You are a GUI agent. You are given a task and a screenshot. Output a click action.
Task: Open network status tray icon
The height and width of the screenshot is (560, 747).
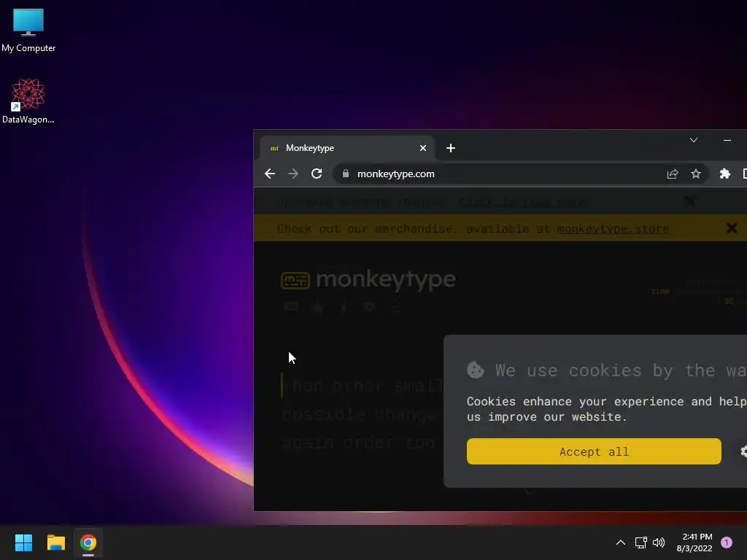pos(640,542)
